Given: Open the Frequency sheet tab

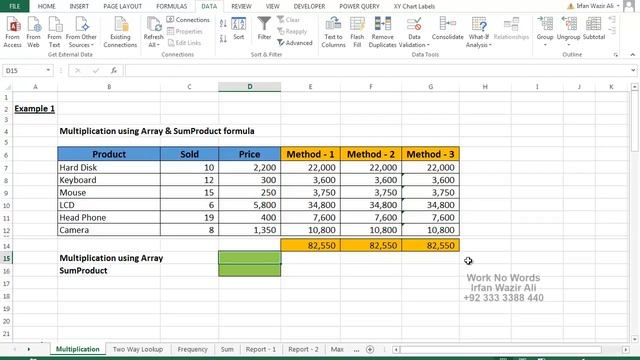Looking at the screenshot, I should pos(192,349).
